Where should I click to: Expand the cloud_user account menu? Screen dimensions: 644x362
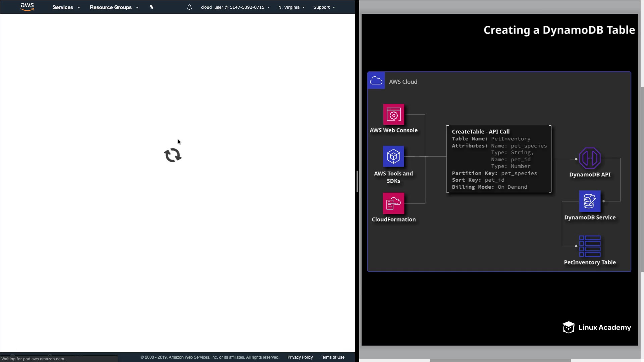[235, 7]
